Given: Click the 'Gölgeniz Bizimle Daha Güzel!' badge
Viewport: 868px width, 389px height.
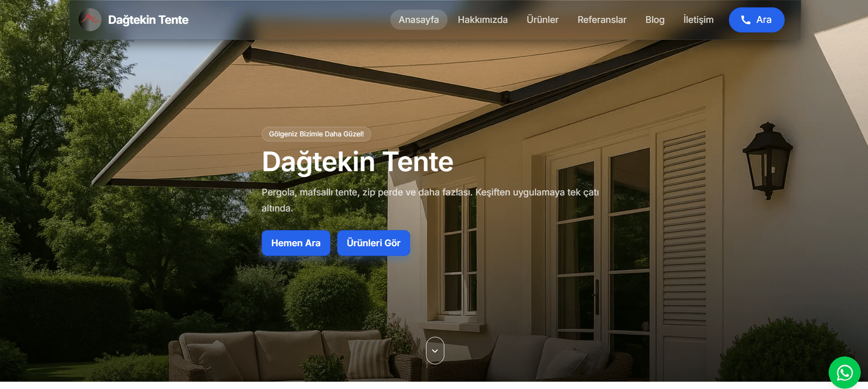Looking at the screenshot, I should tap(316, 134).
